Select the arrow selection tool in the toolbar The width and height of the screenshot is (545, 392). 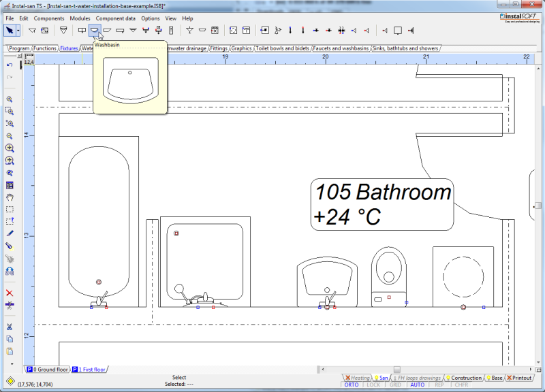10,31
